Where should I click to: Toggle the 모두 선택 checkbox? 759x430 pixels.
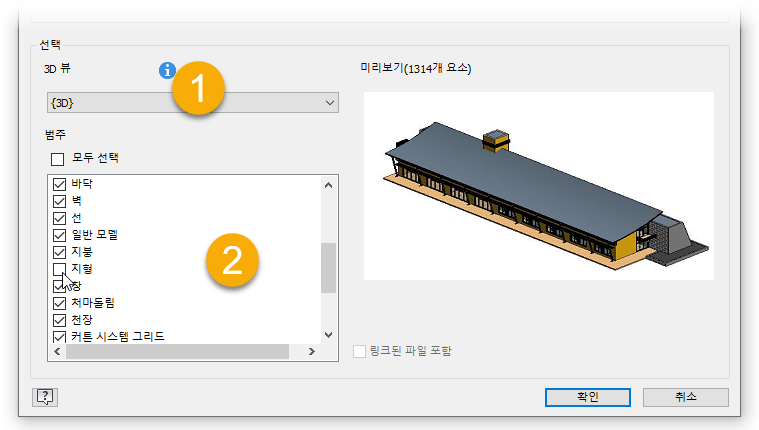tap(58, 159)
